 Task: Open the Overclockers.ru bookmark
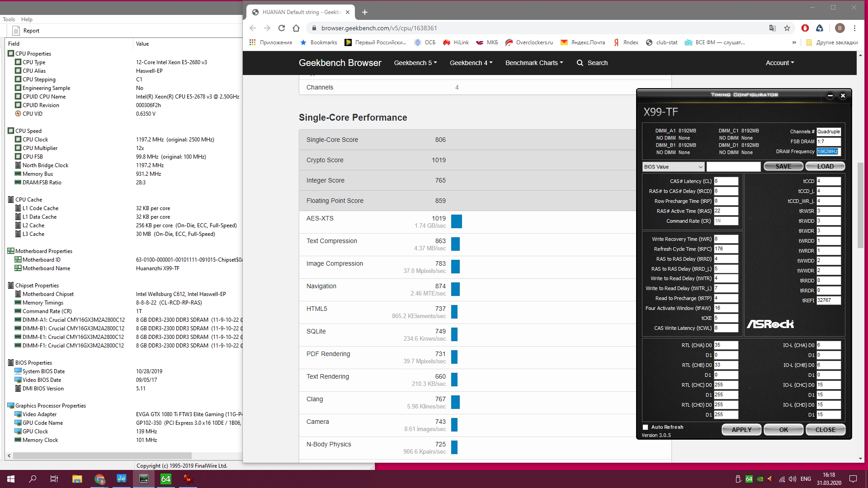click(529, 42)
